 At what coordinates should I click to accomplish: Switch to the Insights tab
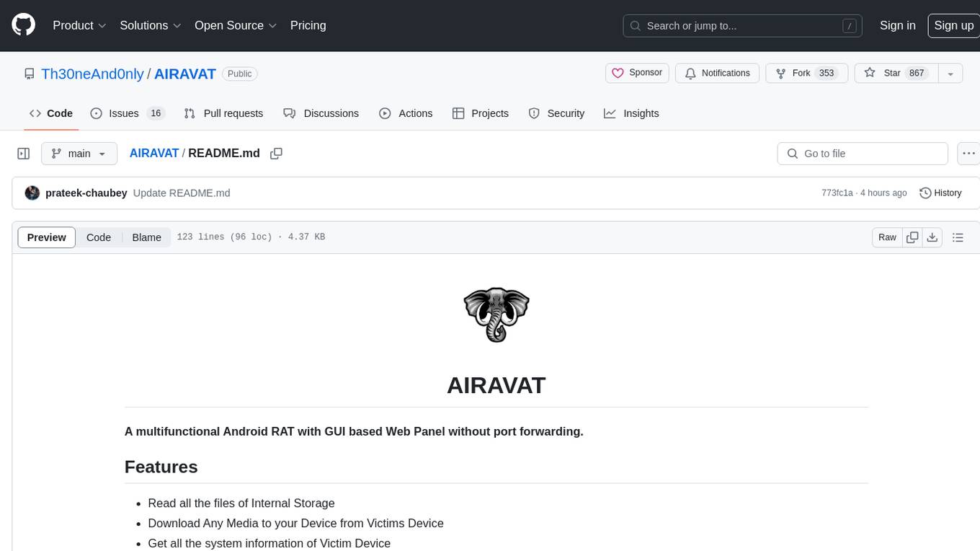(631, 113)
